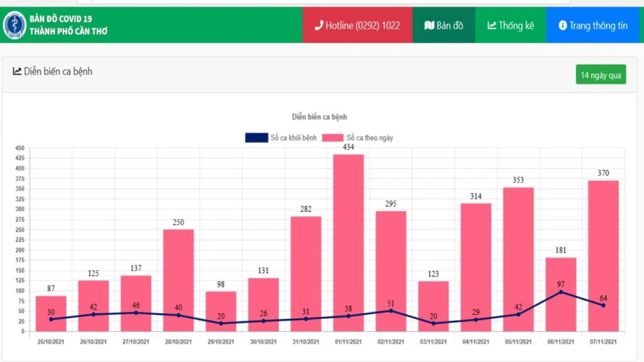Click the info icon in Trang thông tin

[x=562, y=26]
